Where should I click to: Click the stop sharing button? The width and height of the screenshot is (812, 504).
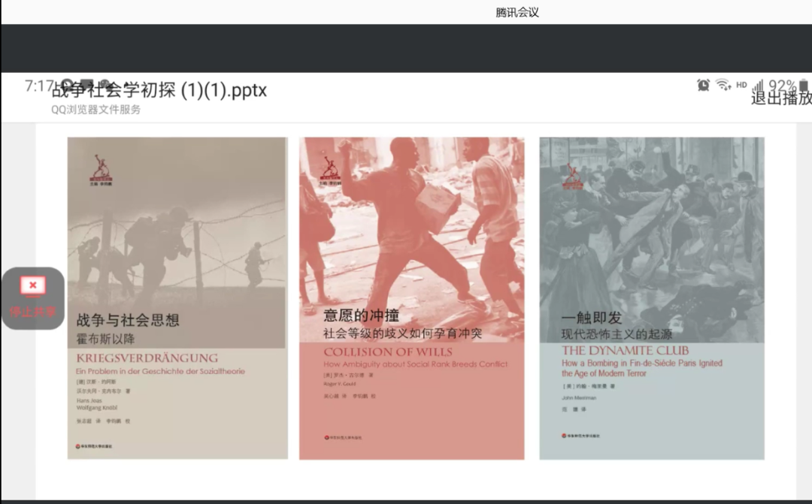[33, 298]
